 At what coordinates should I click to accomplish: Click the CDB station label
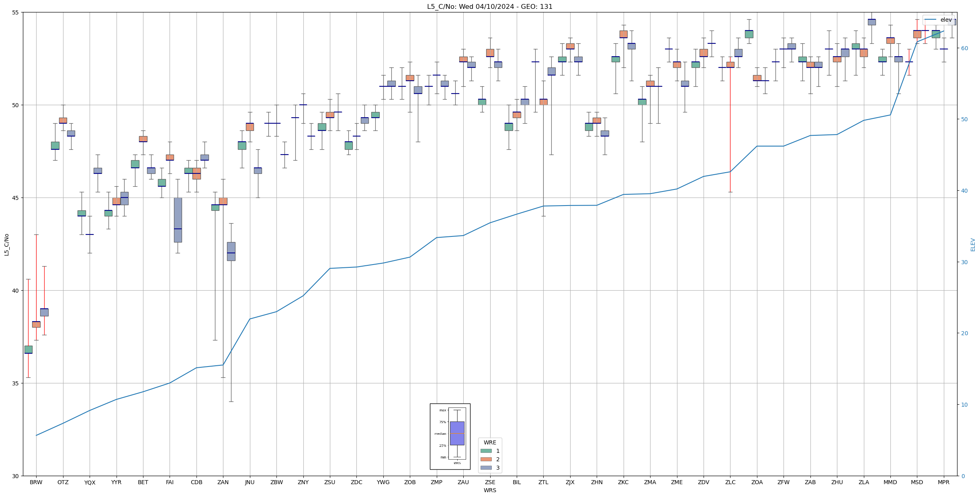[x=196, y=483]
